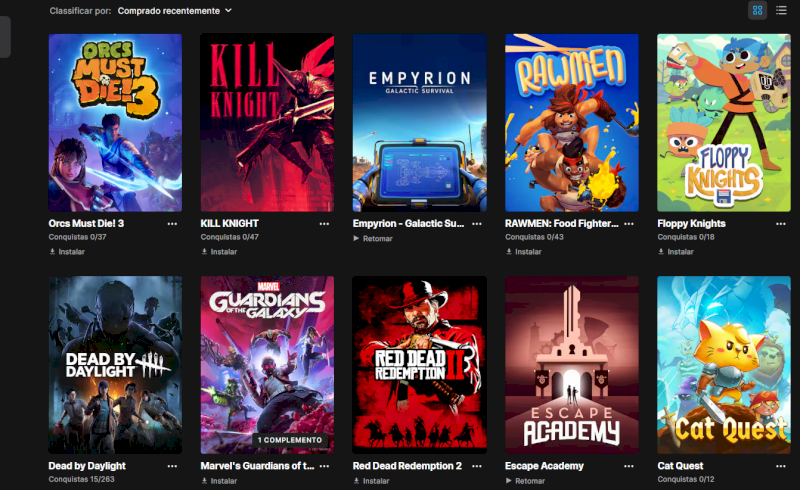Viewport: 800px width, 490px height.
Task: Open the Empyrion Galactic Survival cover art
Action: pos(419,122)
